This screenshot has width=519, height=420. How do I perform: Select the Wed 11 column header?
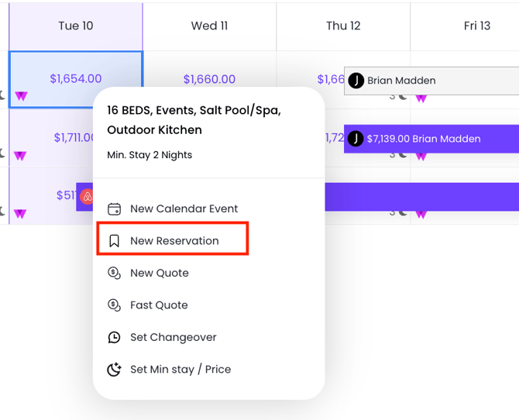click(209, 26)
